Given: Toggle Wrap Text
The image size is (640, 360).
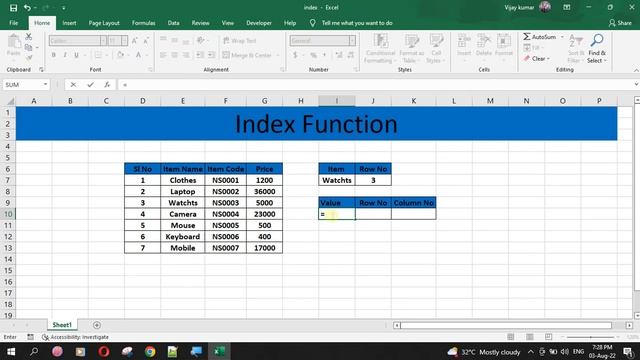Looking at the screenshot, I should click(x=240, y=40).
